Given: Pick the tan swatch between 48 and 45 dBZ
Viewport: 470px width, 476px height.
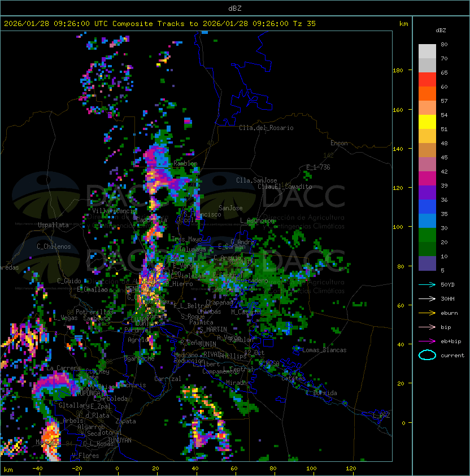Looking at the screenshot, I should click(x=427, y=150).
